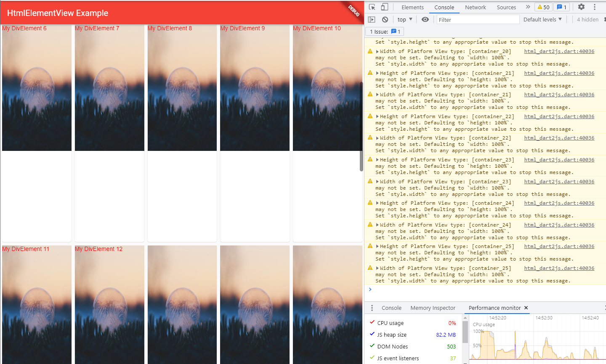Click the 4 hidden messages label

click(587, 19)
